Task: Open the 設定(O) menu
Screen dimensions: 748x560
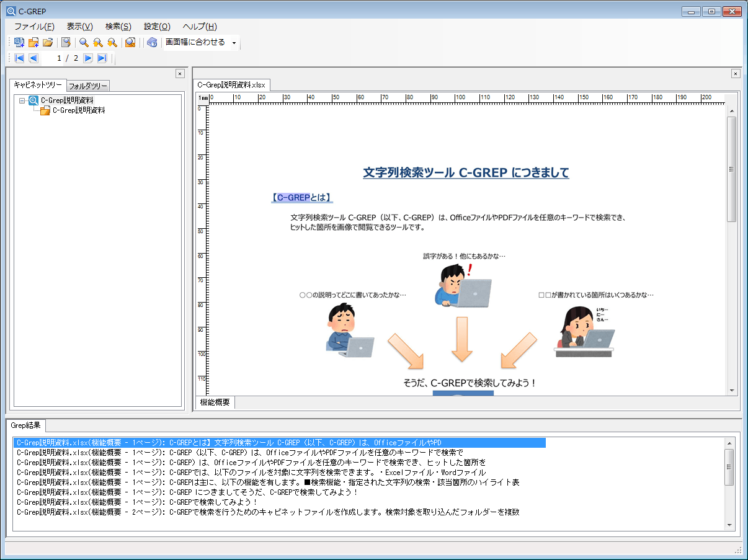Action: 157,27
